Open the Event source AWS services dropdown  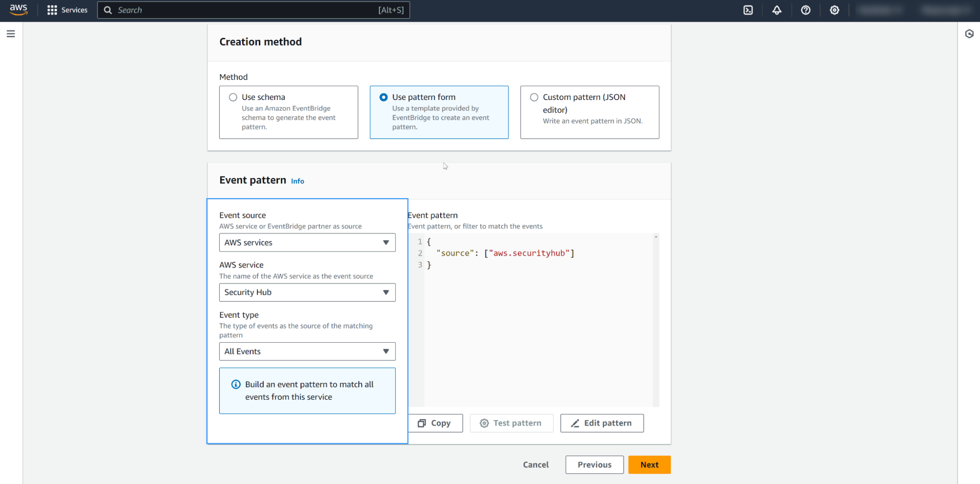coord(307,242)
